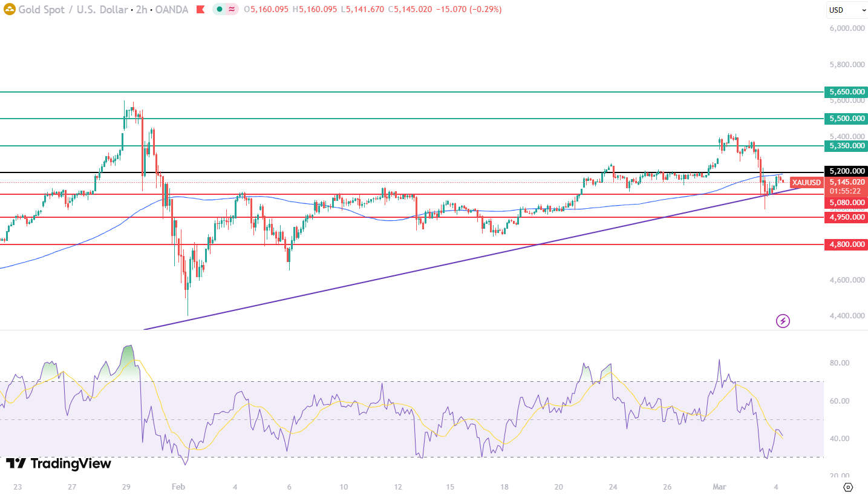Viewport: 868px width, 495px height.
Task: Open chart settings hexagon icon at bottom right
Action: [x=847, y=487]
